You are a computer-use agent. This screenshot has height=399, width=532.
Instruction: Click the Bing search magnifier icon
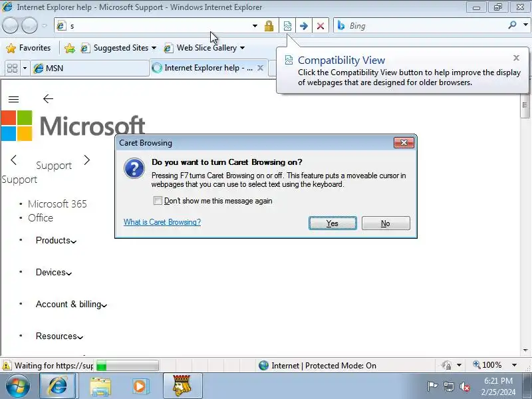click(512, 25)
